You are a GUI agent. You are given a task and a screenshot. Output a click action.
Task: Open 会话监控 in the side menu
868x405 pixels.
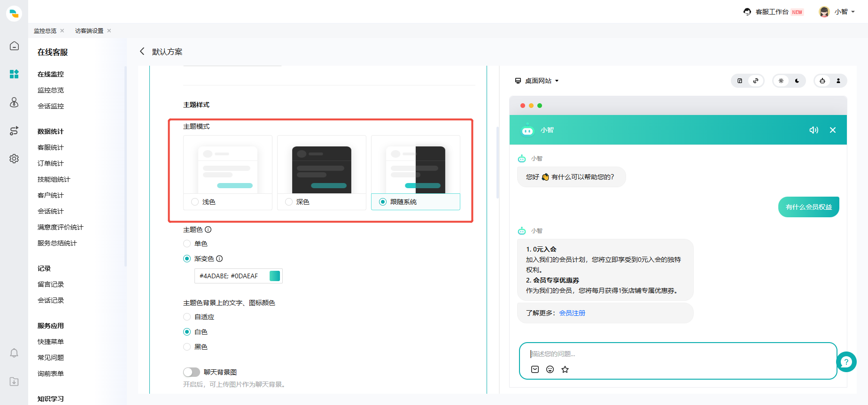tap(51, 106)
